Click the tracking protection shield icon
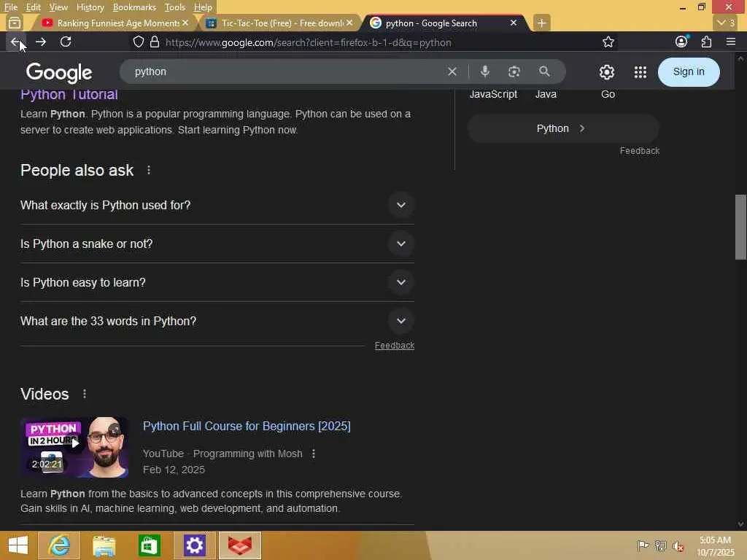747x560 pixels. (138, 42)
